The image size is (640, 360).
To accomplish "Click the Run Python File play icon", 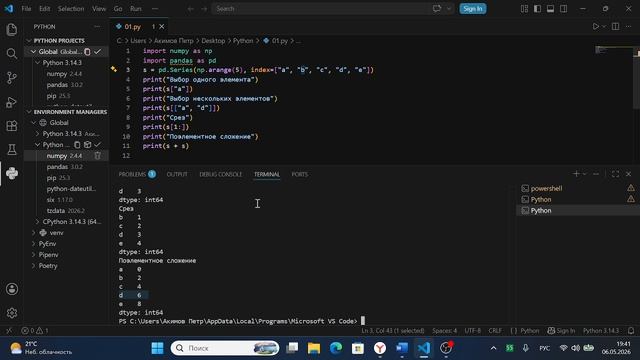I will point(596,27).
